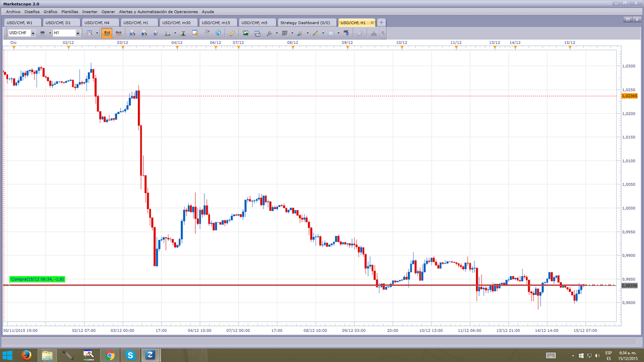Click the Windows Start button

pyautogui.click(x=8, y=354)
